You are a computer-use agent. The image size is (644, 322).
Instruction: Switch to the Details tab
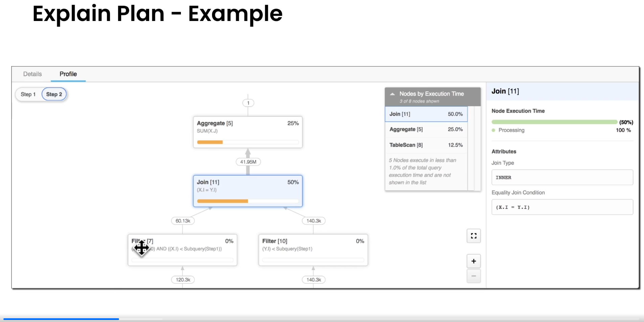coord(32,74)
